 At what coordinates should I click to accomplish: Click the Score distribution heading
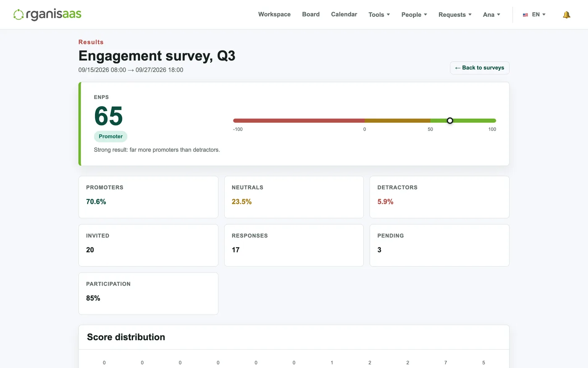pyautogui.click(x=126, y=337)
